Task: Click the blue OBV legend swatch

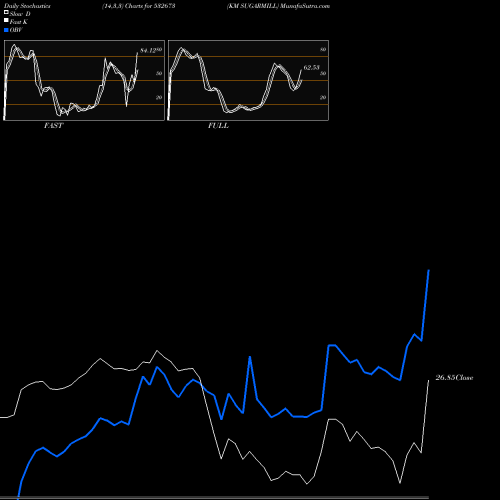Action: tap(6, 30)
